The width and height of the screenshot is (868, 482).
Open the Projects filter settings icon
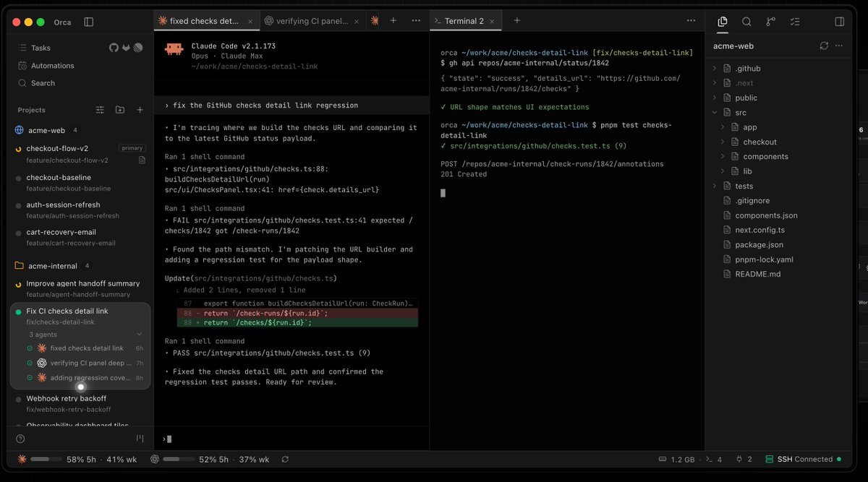point(101,110)
